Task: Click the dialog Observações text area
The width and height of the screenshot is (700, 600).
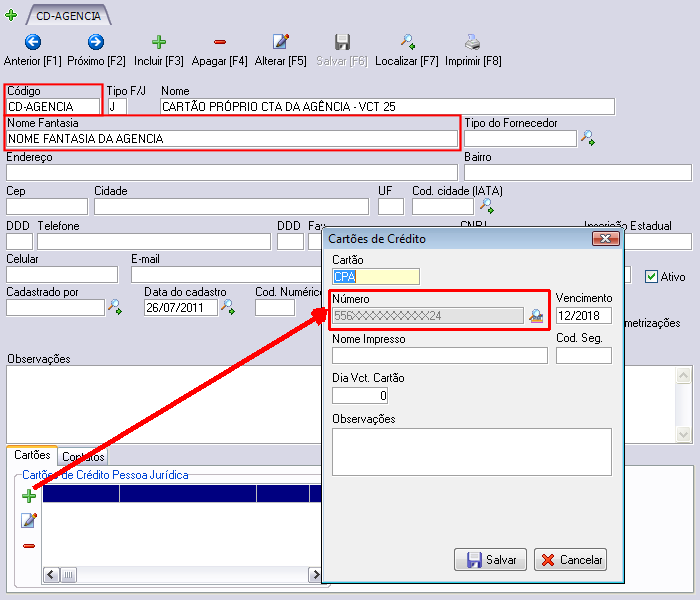Action: 472,452
